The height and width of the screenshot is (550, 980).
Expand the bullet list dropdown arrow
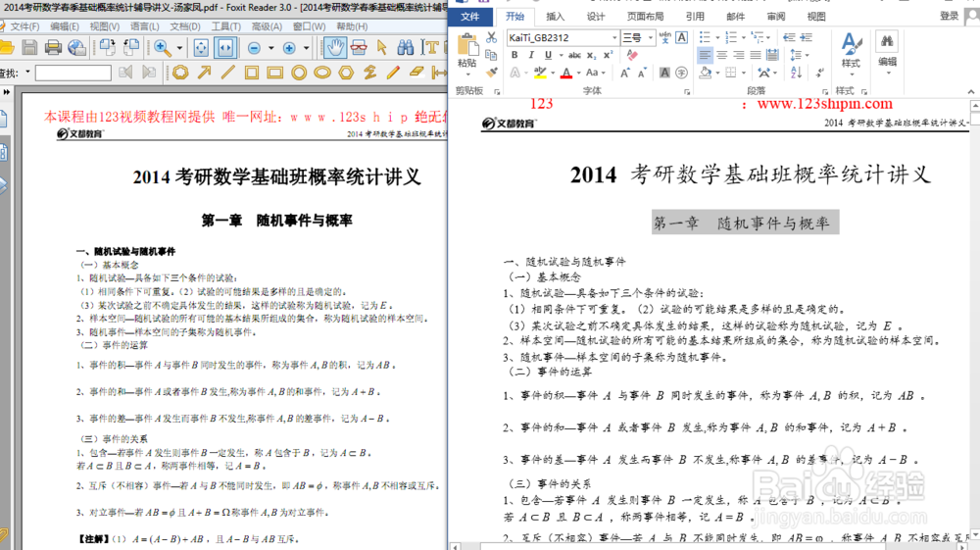point(717,37)
